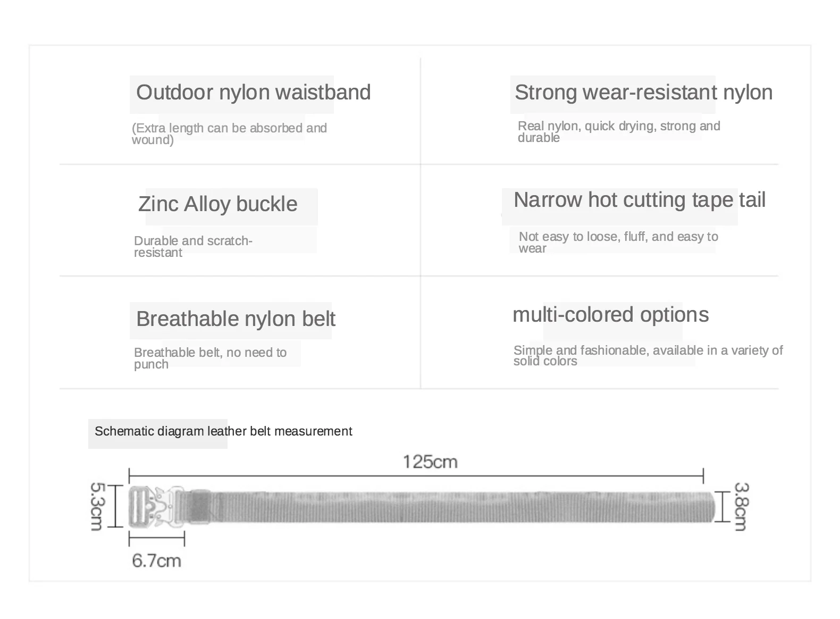
Task: Click the 5.3cm buckle height label
Action: click(x=96, y=506)
